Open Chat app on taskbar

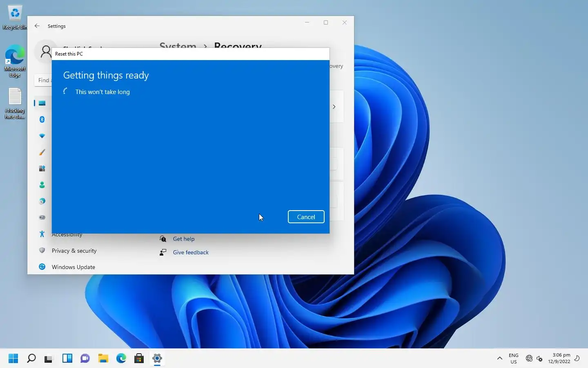point(85,359)
